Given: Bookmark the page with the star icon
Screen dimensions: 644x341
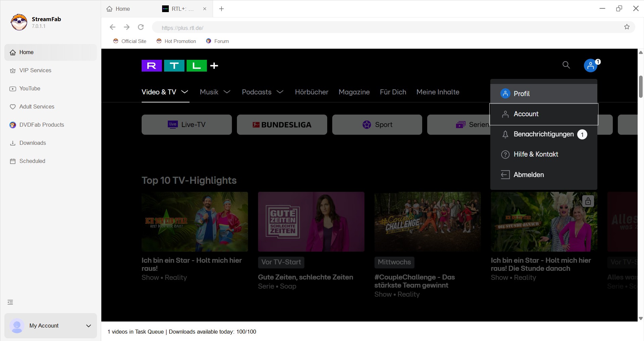Looking at the screenshot, I should (x=627, y=27).
